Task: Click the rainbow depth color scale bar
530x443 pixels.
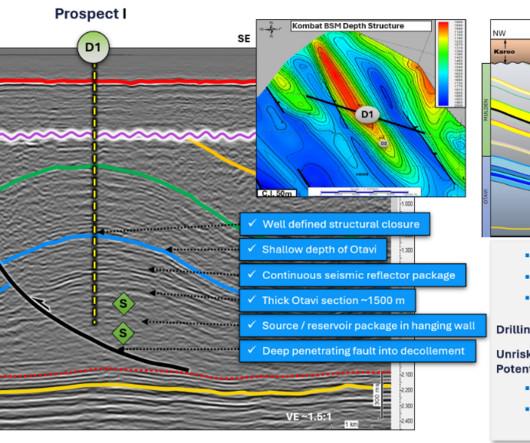Action: [443, 64]
